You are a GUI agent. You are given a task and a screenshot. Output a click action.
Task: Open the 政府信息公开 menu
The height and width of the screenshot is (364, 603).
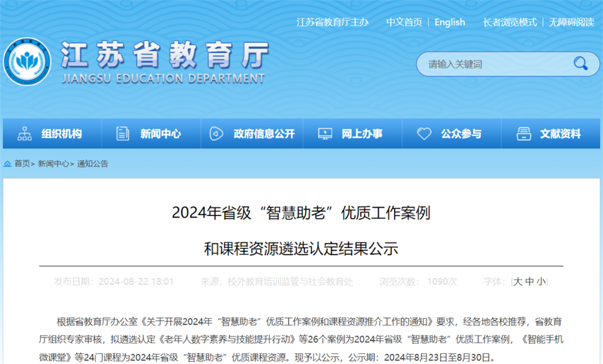pyautogui.click(x=252, y=134)
